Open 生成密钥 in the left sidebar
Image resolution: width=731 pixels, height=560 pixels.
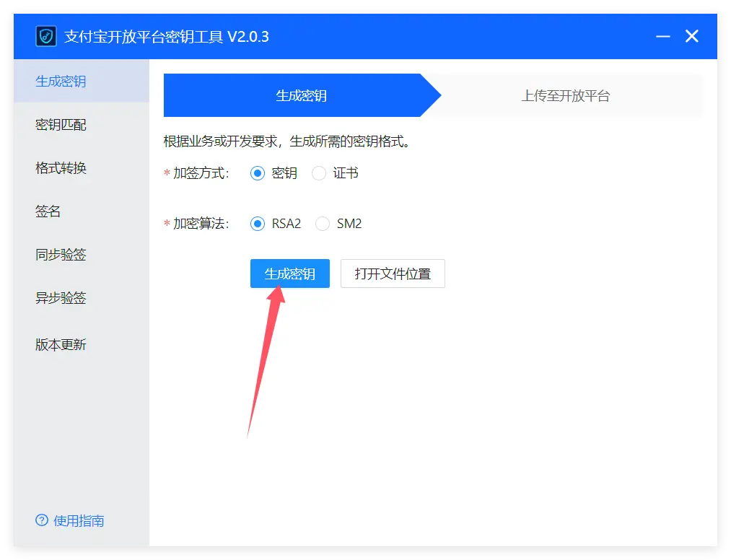tap(61, 82)
